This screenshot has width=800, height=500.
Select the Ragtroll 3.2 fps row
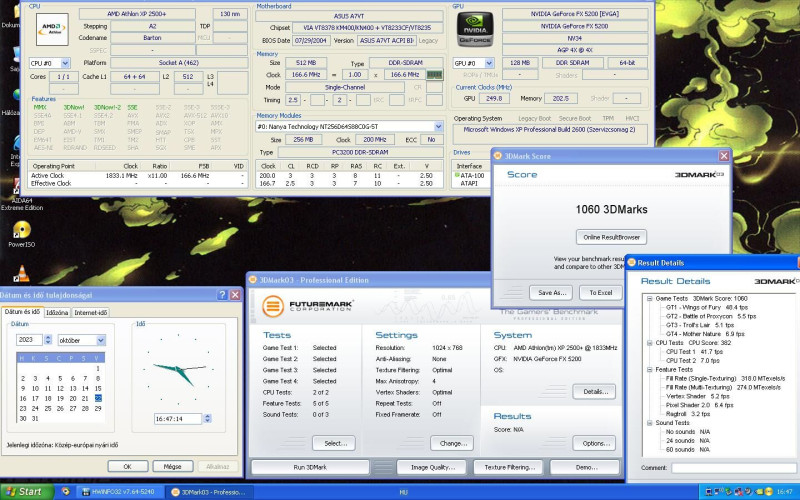pos(688,414)
